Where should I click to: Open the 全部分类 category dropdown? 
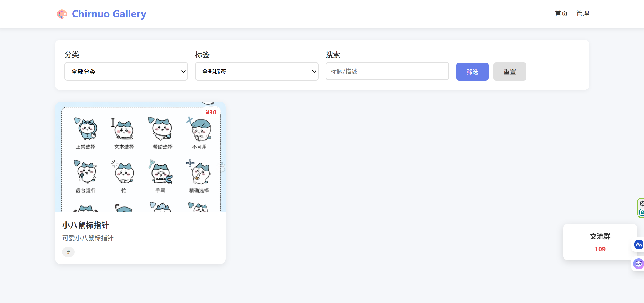pyautogui.click(x=126, y=71)
